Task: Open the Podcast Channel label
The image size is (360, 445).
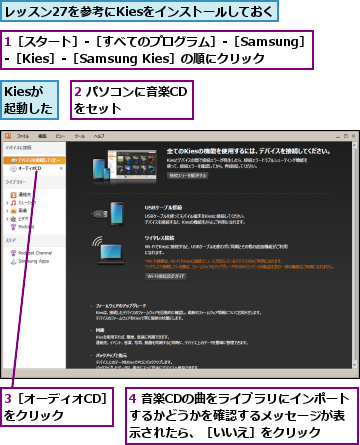Action: pyautogui.click(x=35, y=253)
